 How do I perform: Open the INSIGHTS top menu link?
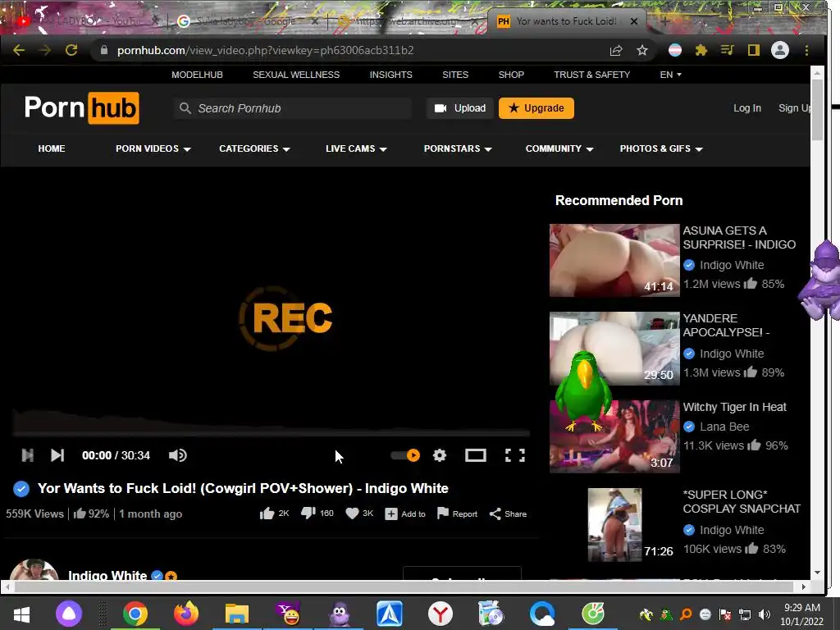pyautogui.click(x=391, y=75)
